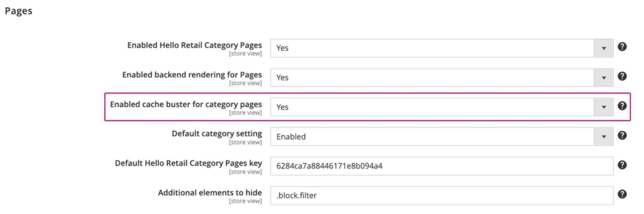Click help icon for cache buster setting
The height and width of the screenshot is (214, 644).
622,106
